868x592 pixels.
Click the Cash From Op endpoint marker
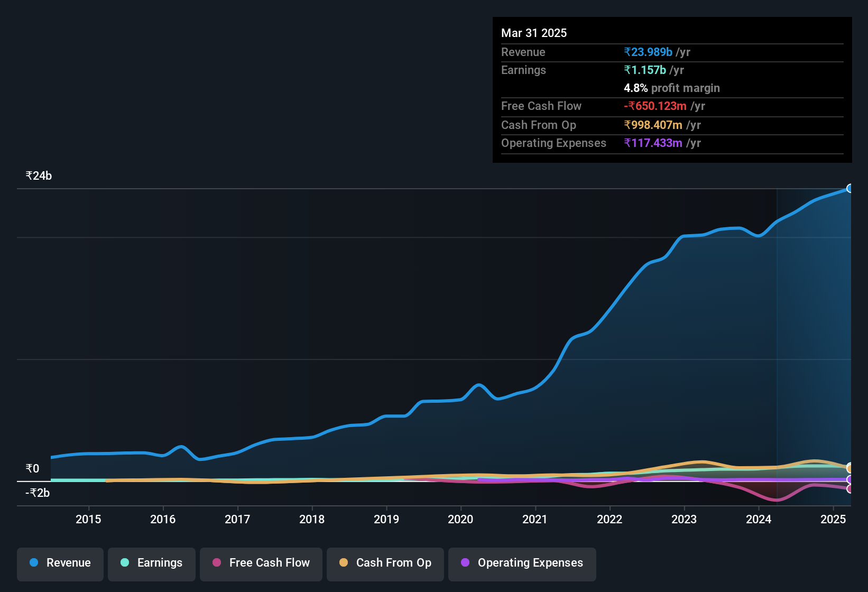850,468
